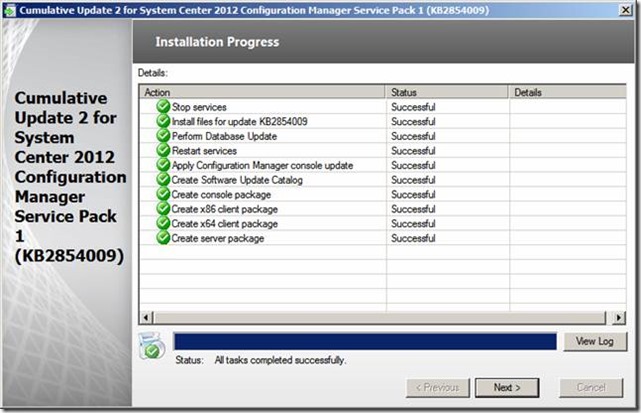
Task: Select the 'Create server package' row
Action: pyautogui.click(x=218, y=238)
